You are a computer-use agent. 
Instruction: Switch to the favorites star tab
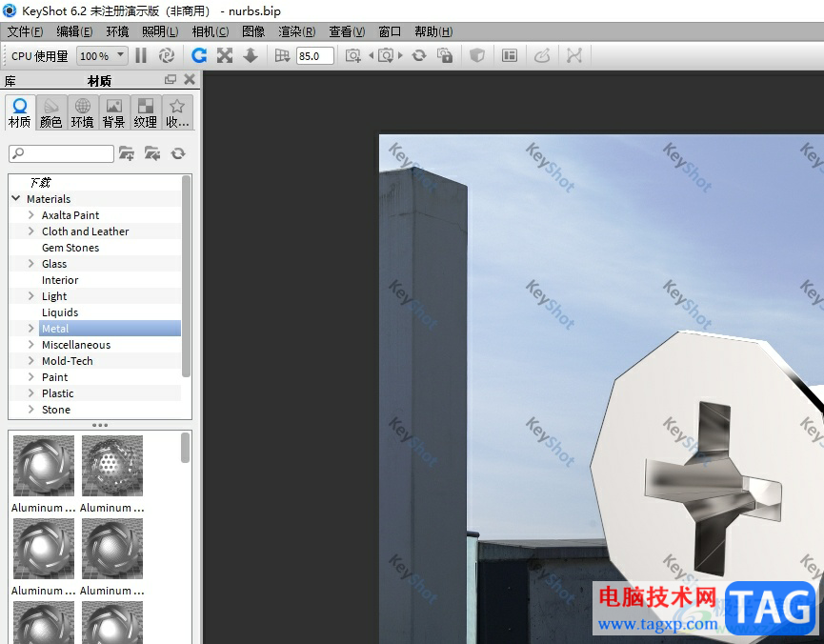tap(177, 112)
